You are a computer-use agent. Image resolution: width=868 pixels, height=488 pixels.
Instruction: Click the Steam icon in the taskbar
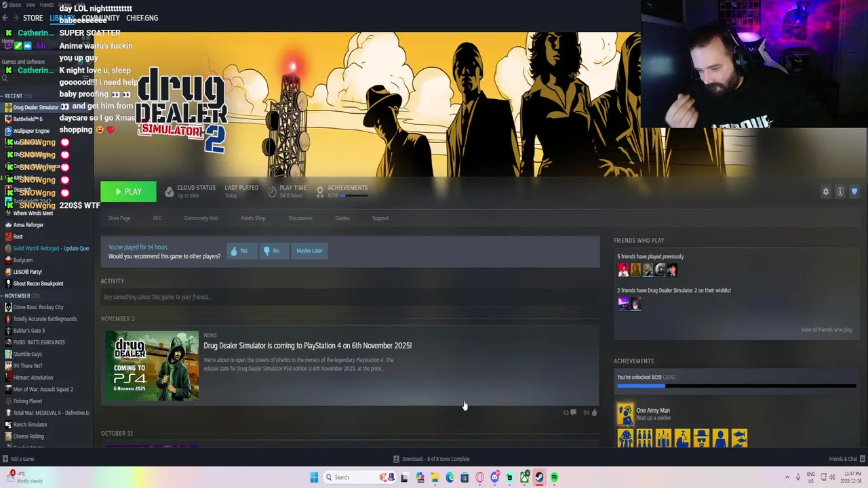539,477
